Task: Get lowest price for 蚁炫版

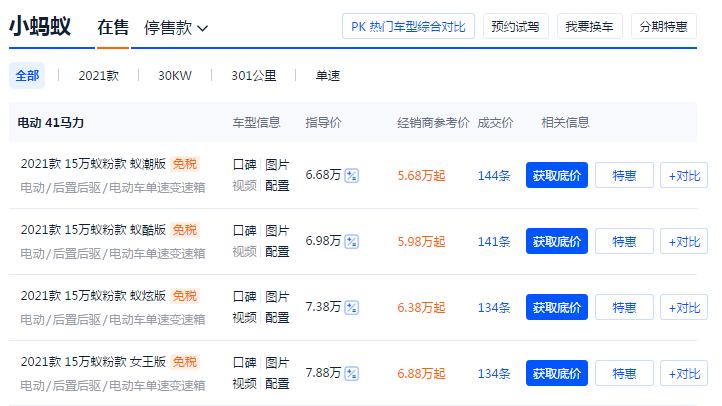Action: coord(557,307)
